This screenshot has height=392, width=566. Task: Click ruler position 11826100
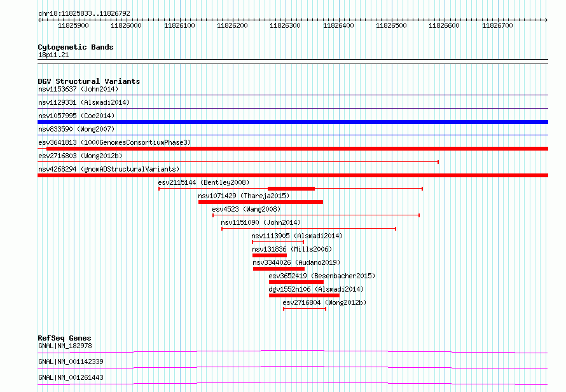pos(179,25)
